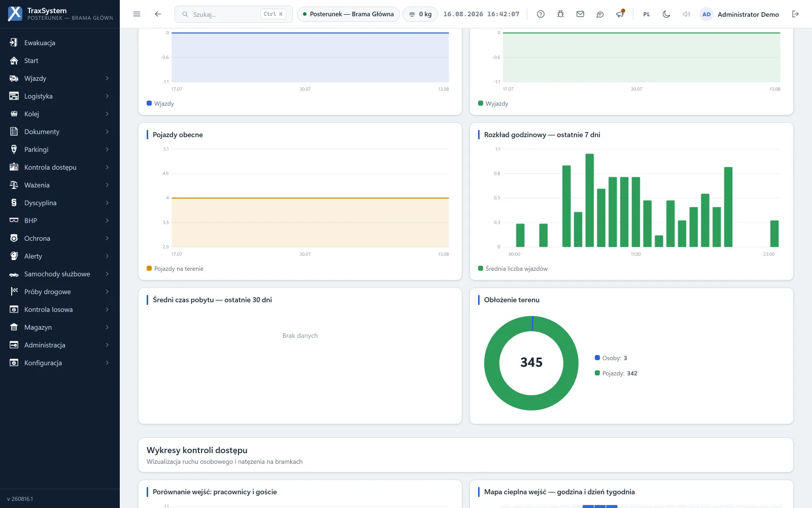812x508 pixels.
Task: Toggle the Średnia liczba wjazdów legend
Action: [513, 269]
